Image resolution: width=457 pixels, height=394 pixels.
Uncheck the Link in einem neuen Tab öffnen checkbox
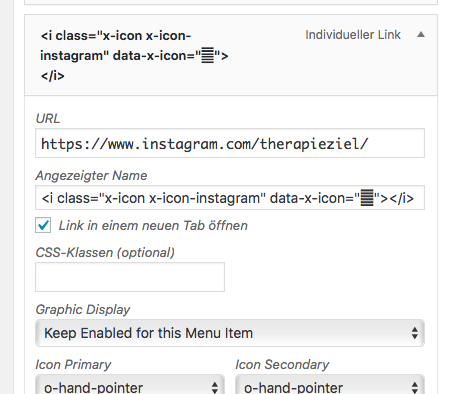coord(43,225)
